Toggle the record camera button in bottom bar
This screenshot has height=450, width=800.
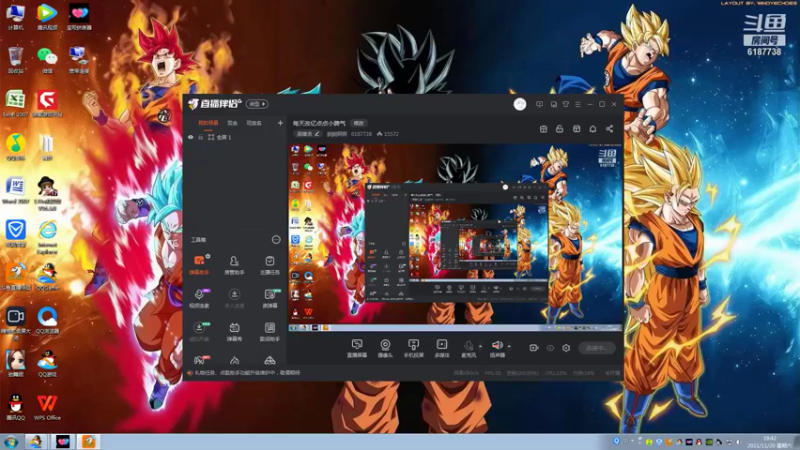point(534,348)
